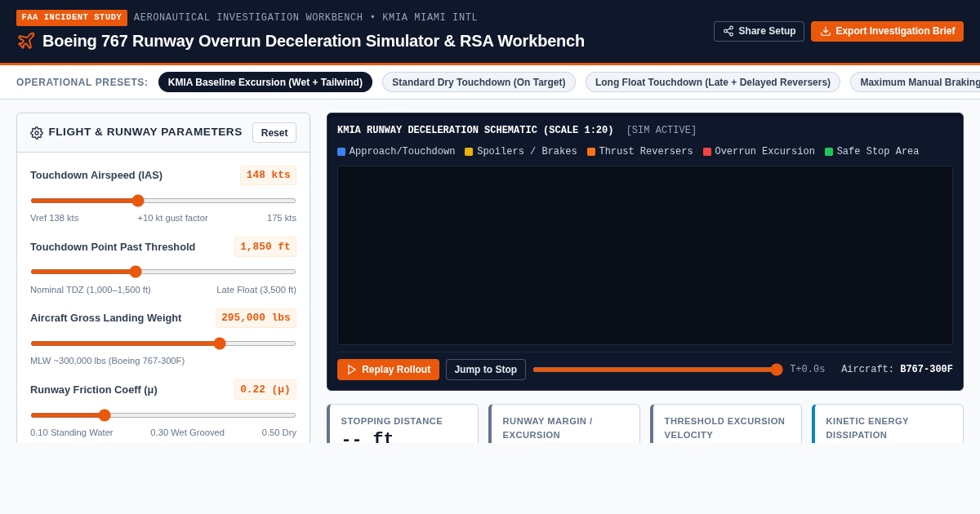Click the yellow Spoilers / Brakes legend swatch
980x514 pixels.
(469, 152)
